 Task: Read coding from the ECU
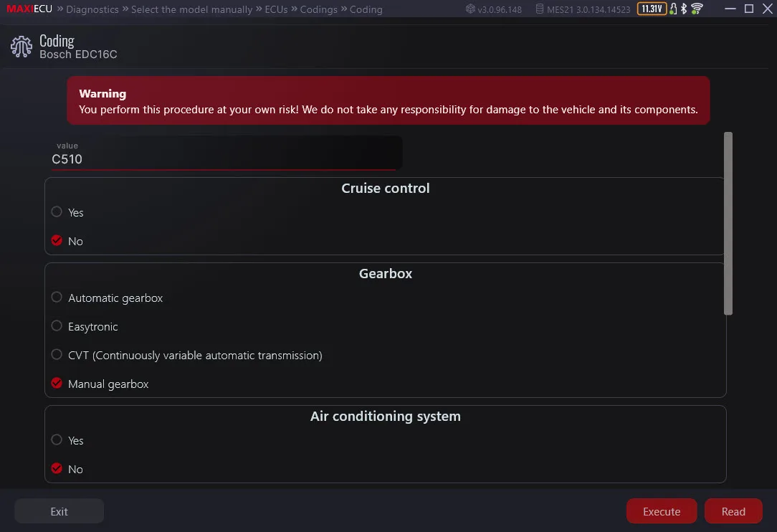[733, 511]
